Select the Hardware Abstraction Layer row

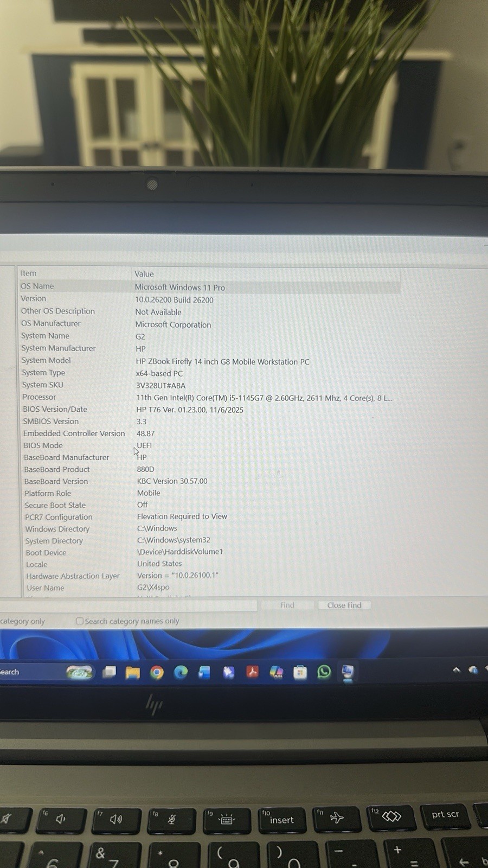pos(209,576)
